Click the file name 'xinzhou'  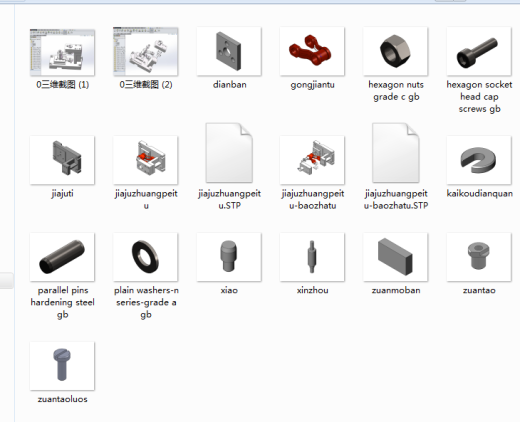(x=312, y=290)
